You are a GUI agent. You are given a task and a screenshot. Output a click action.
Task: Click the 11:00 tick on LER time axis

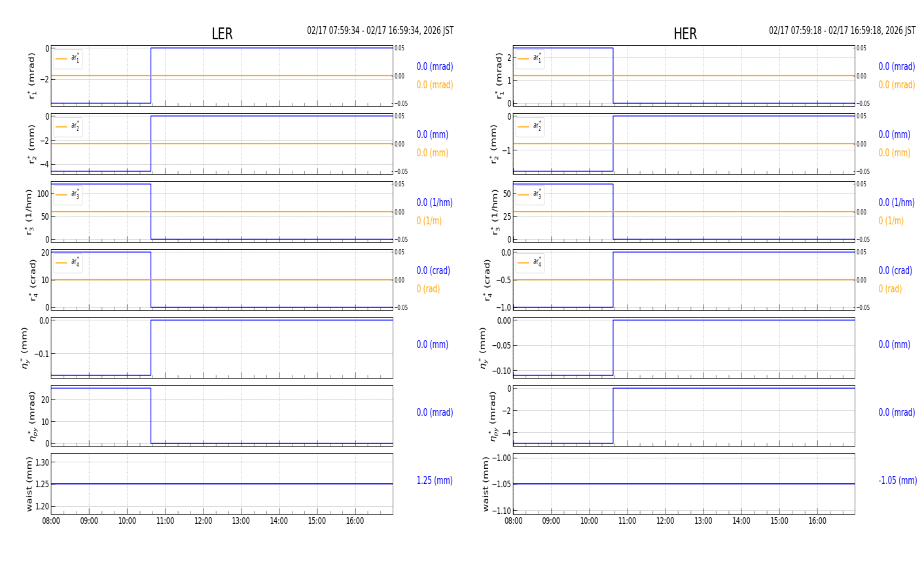[x=165, y=521]
